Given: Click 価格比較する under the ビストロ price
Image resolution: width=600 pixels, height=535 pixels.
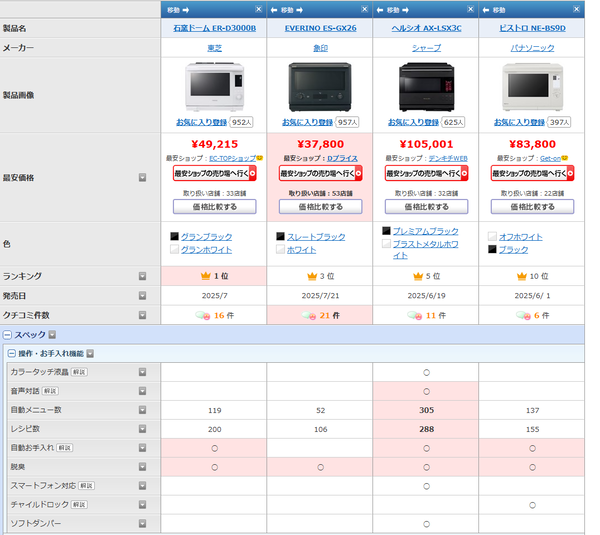Looking at the screenshot, I should pyautogui.click(x=532, y=207).
